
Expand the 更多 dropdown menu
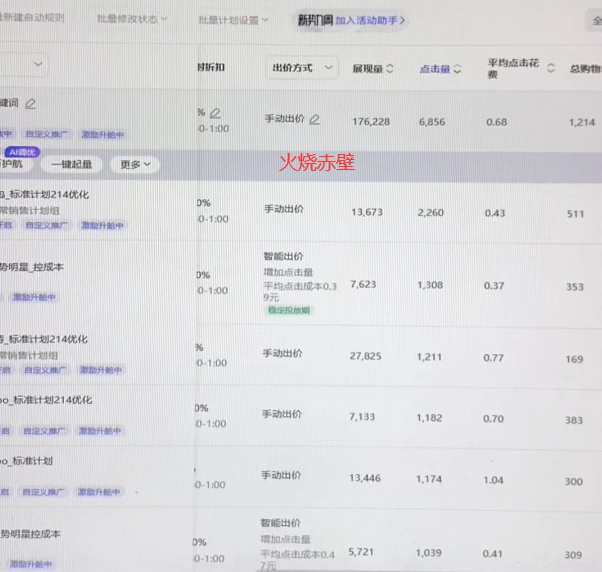[x=135, y=165]
